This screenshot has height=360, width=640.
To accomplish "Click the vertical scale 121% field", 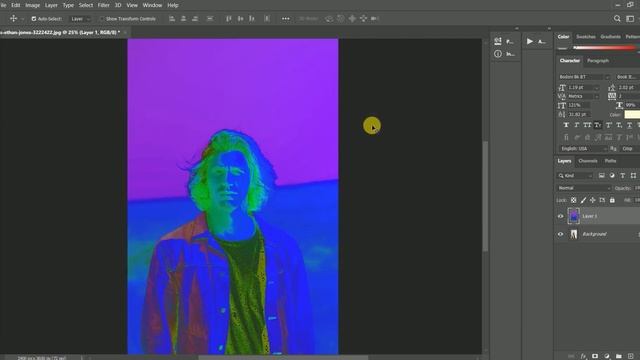I will pos(578,105).
